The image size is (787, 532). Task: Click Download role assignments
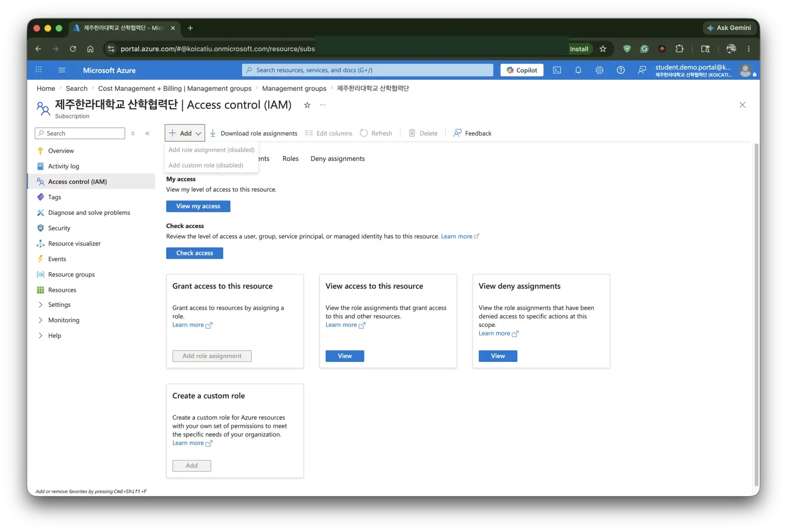coord(254,133)
